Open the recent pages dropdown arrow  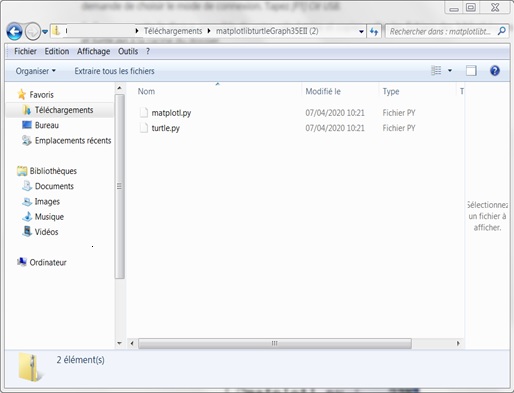(45, 32)
